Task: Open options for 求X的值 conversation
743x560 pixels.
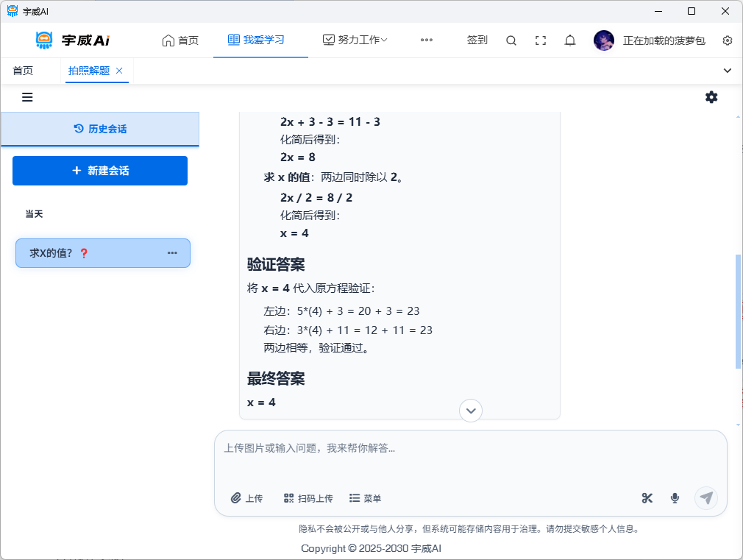Action: [172, 253]
